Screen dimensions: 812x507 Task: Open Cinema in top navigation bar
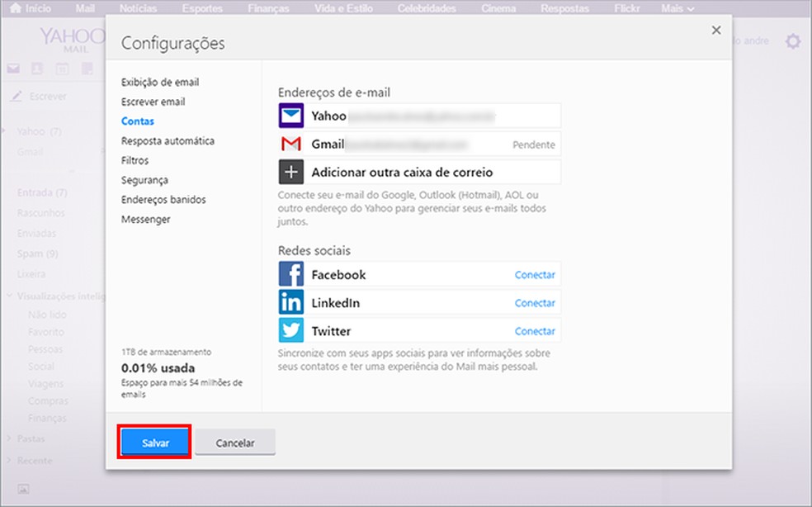tap(498, 8)
